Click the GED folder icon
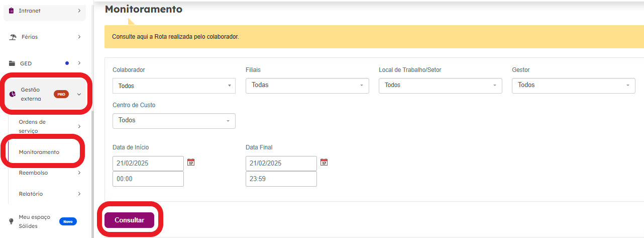Image resolution: width=644 pixels, height=238 pixels. [x=12, y=63]
